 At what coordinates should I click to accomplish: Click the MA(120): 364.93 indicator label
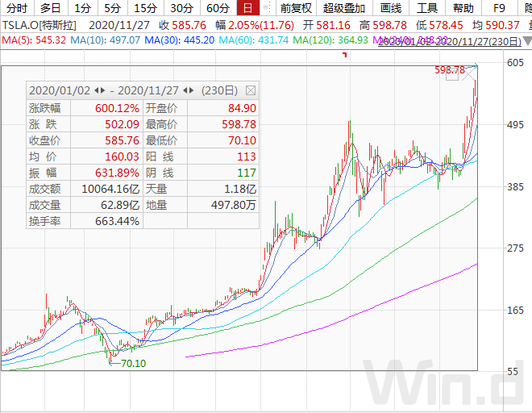pyautogui.click(x=330, y=40)
